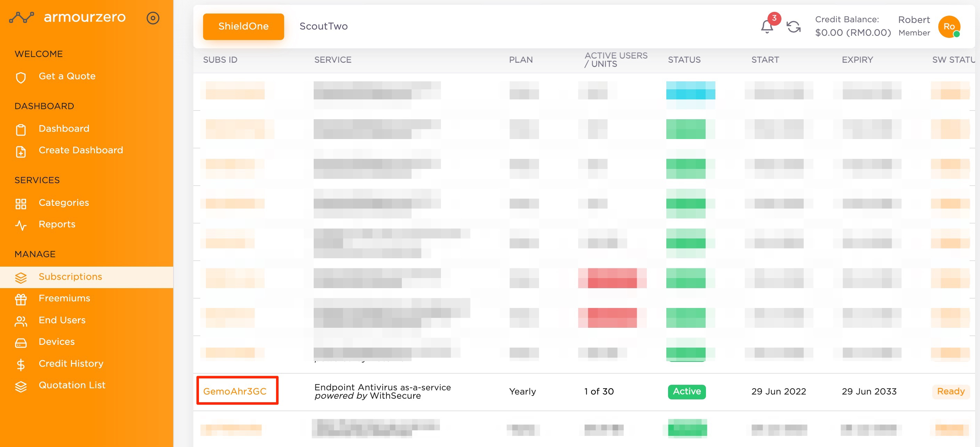
Task: Click the PLAN column header
Action: click(x=521, y=60)
